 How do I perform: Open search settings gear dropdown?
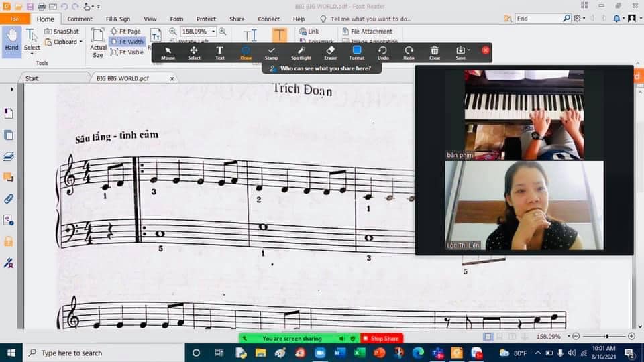579,19
